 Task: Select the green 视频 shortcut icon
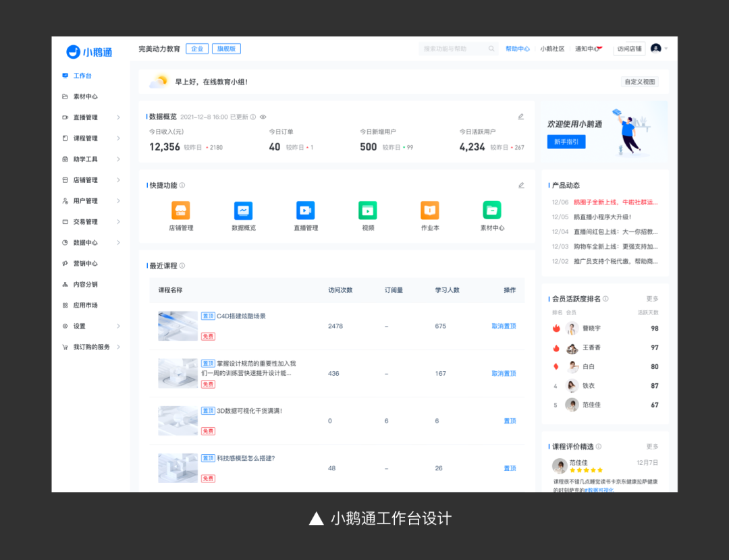tap(367, 211)
